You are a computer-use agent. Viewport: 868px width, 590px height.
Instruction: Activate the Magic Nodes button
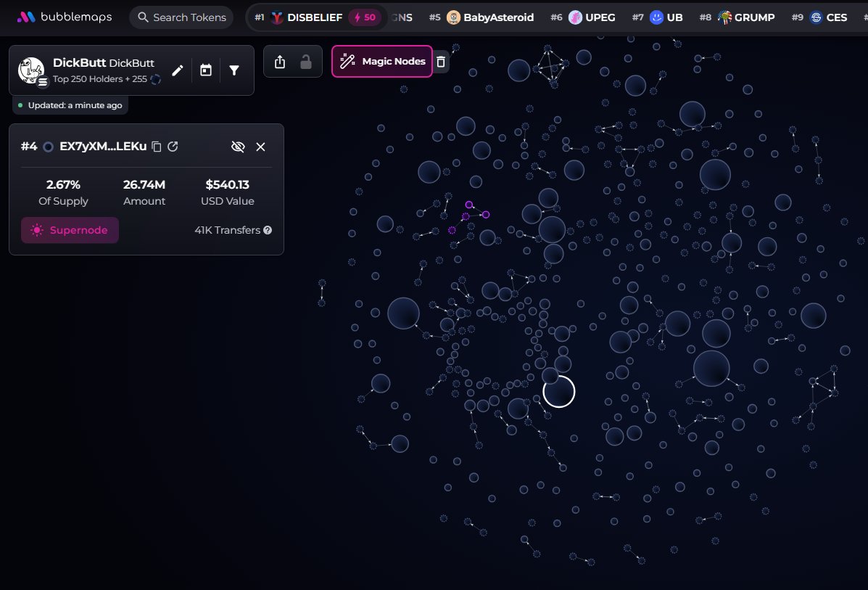pos(382,61)
